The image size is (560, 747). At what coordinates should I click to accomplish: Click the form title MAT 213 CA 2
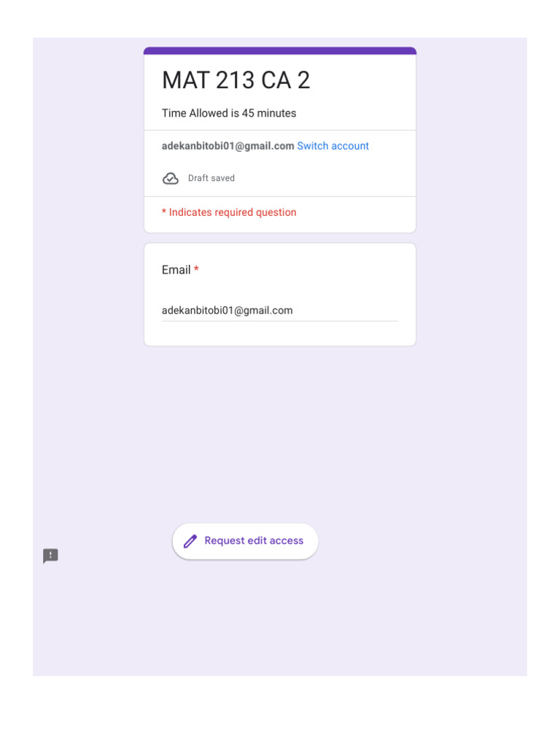pyautogui.click(x=236, y=80)
